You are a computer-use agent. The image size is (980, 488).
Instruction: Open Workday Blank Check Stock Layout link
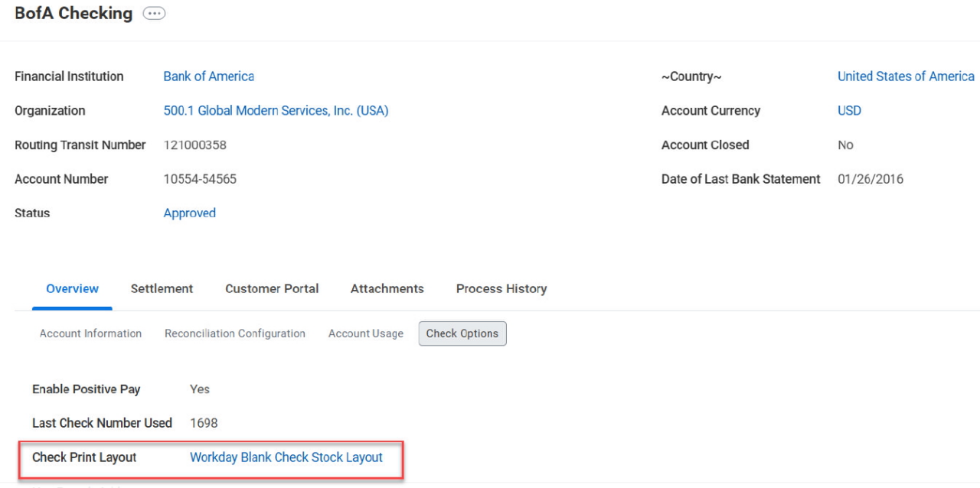pyautogui.click(x=286, y=457)
